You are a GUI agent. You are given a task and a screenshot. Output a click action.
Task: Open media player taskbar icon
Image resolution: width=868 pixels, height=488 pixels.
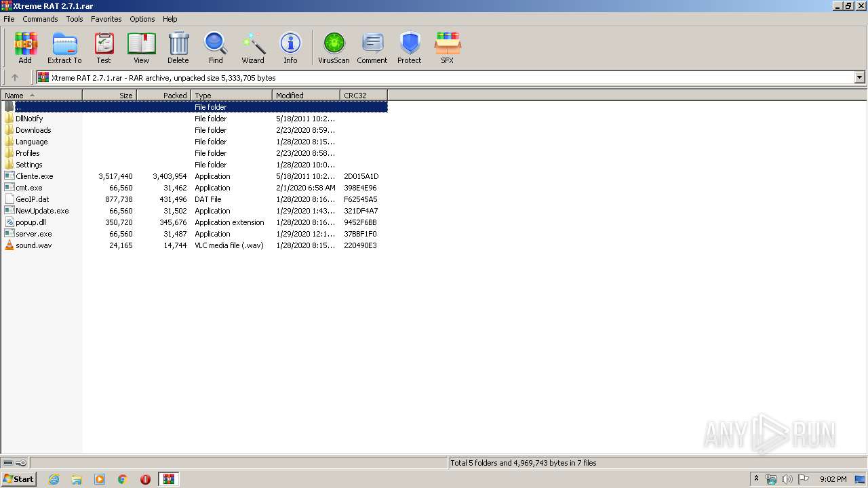(100, 479)
